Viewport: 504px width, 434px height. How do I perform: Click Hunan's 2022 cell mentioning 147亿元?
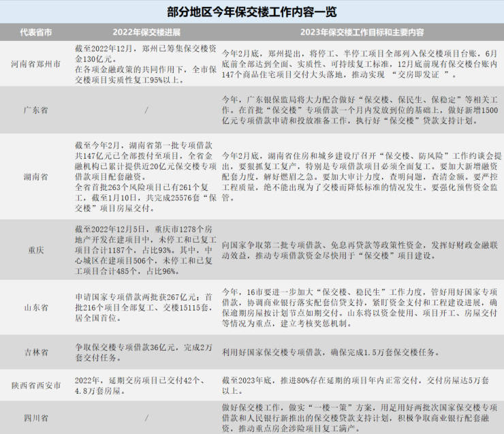point(146,177)
